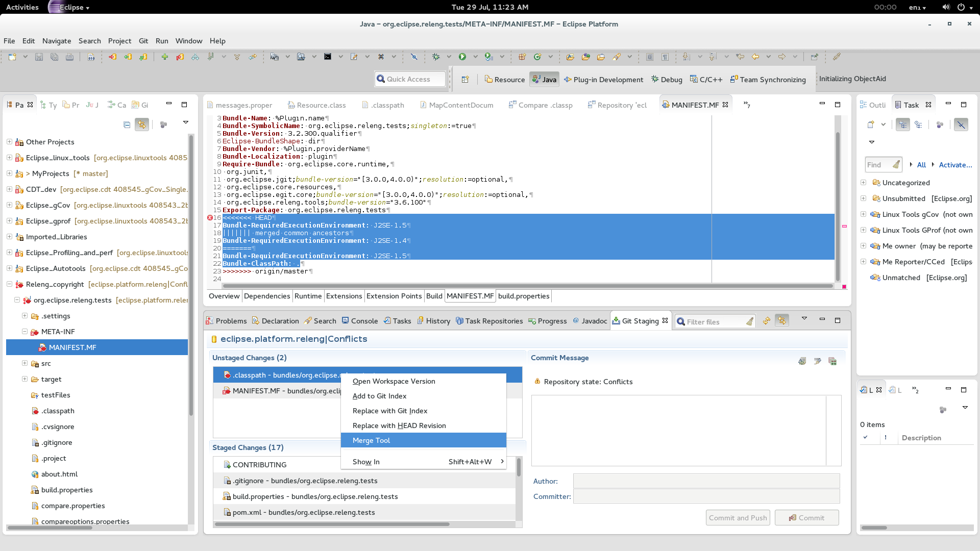Refresh the Git Staging view
The image size is (980, 551).
click(766, 321)
